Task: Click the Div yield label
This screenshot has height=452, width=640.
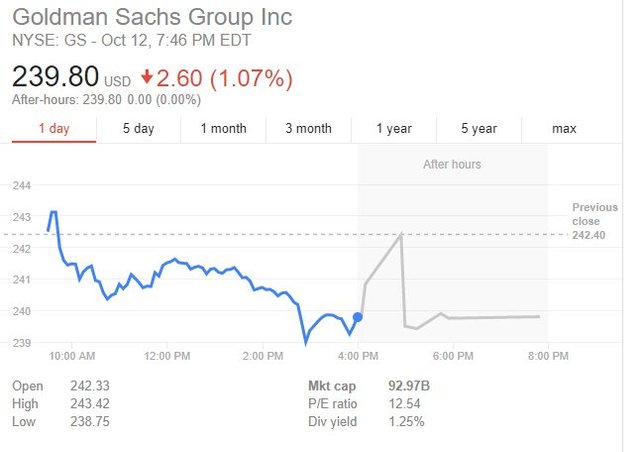Action: click(x=332, y=421)
